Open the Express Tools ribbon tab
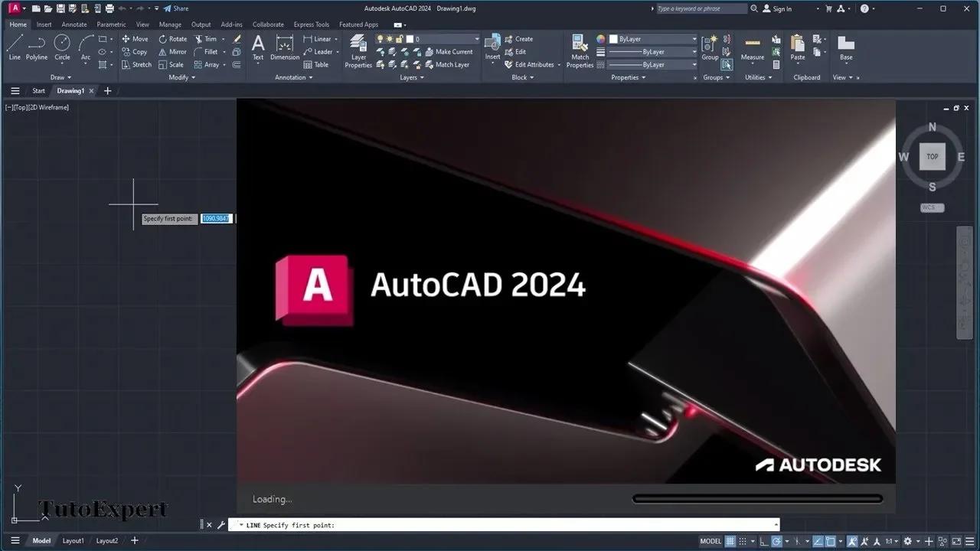Viewport: 980px width, 551px height. 312,24
